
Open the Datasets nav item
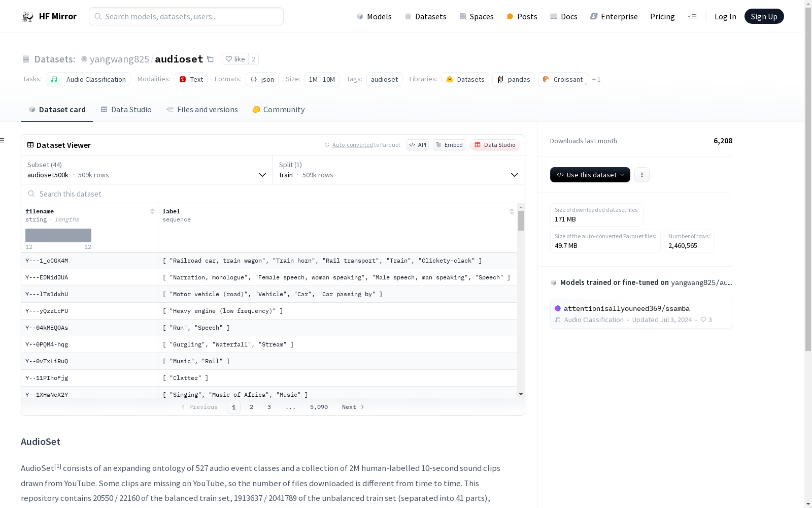(425, 16)
